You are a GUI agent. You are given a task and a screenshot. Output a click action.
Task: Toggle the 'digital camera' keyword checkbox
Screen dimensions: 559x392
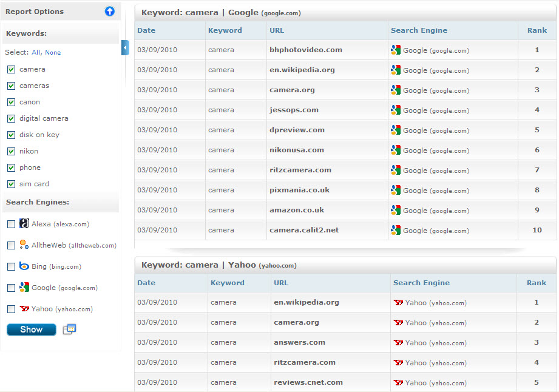11,118
